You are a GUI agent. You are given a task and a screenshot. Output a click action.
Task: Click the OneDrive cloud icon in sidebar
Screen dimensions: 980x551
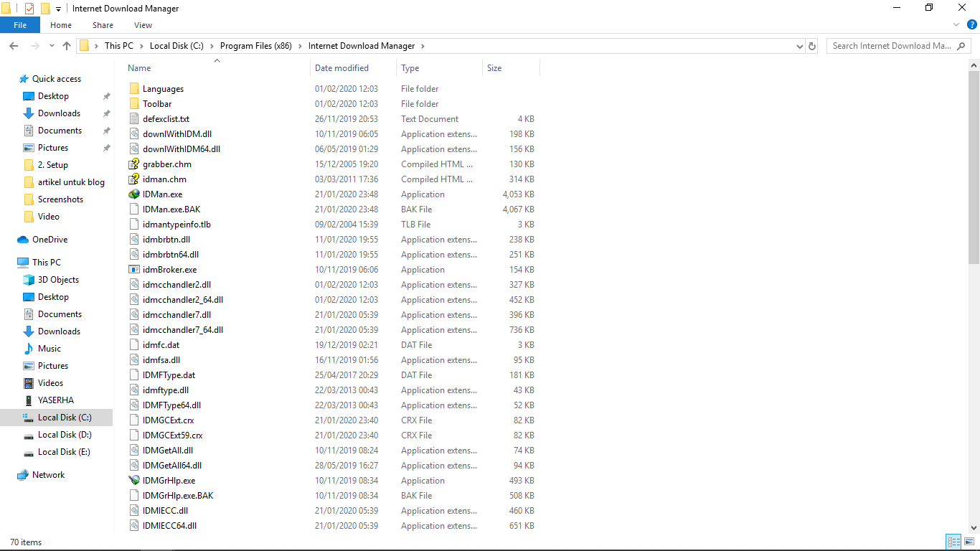pos(22,240)
